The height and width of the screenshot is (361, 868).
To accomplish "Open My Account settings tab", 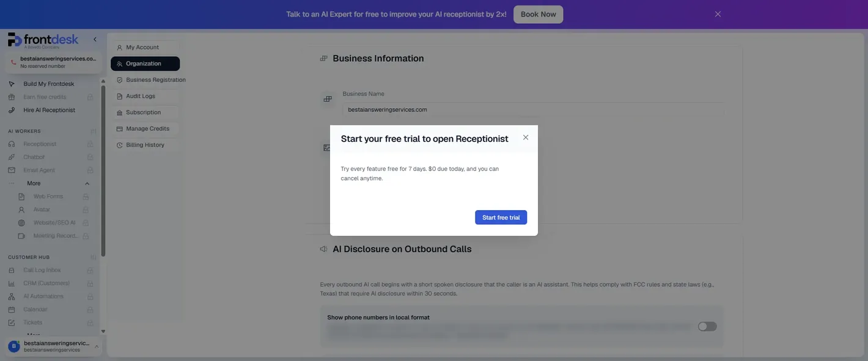I will click(145, 47).
